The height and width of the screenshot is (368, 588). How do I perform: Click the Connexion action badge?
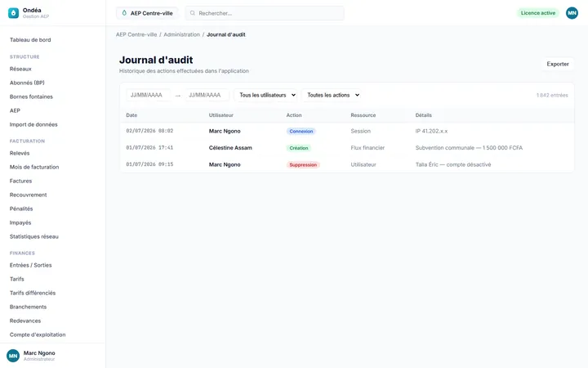(301, 132)
